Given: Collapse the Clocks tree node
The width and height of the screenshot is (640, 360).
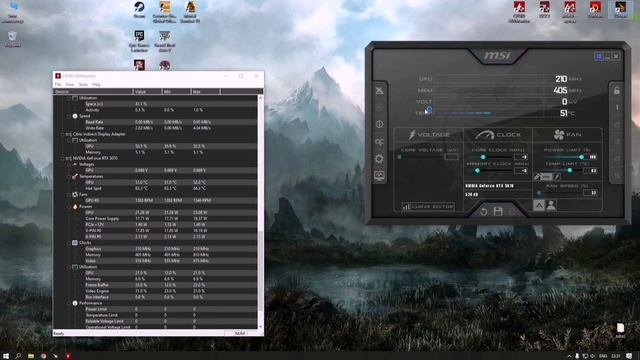Looking at the screenshot, I should [x=69, y=243].
